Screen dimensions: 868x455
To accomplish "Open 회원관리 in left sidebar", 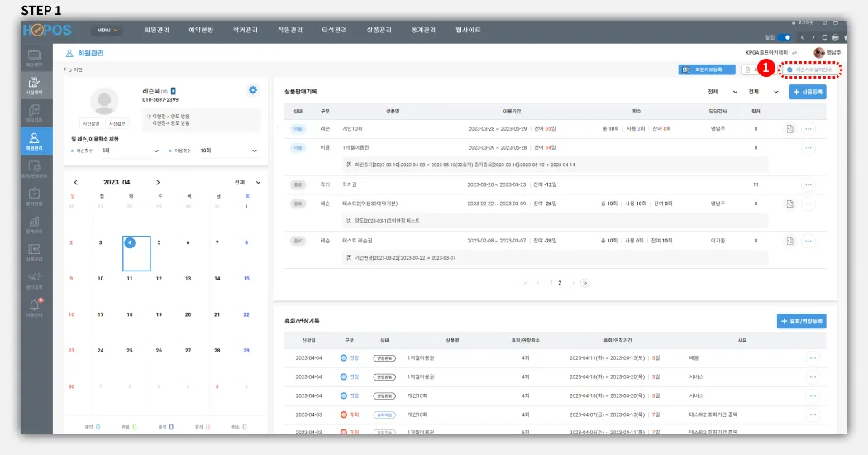I will click(34, 141).
